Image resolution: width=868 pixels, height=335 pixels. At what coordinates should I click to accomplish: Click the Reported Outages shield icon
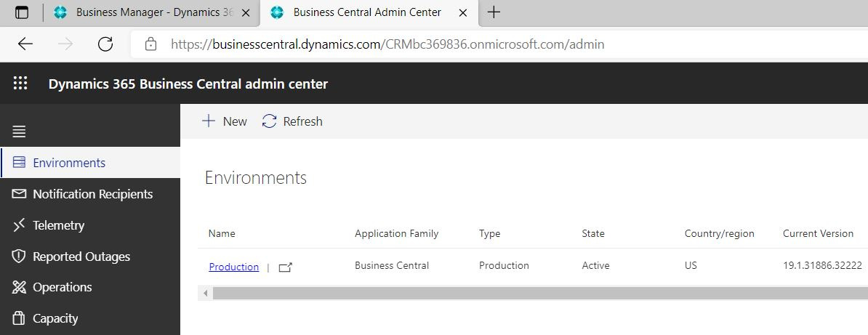click(x=19, y=257)
